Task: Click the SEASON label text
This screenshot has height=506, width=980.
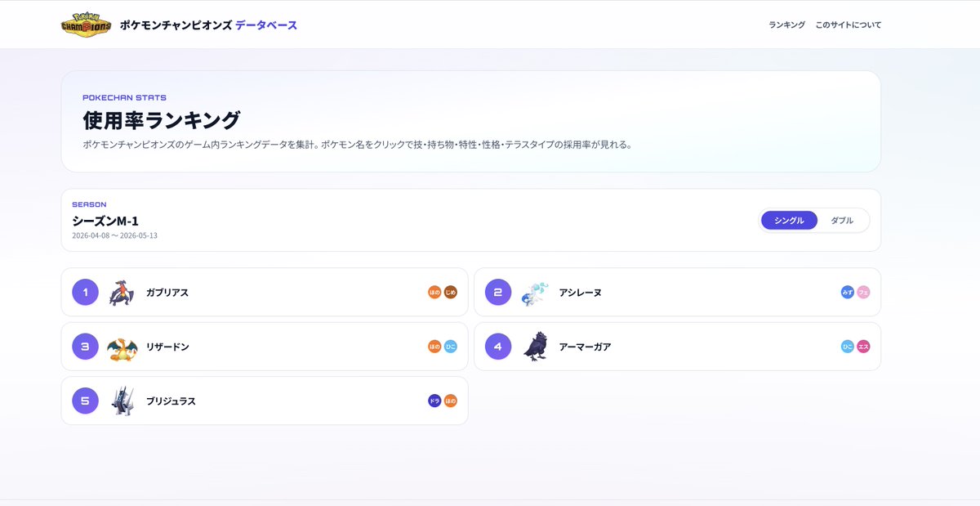Action: pyautogui.click(x=89, y=204)
